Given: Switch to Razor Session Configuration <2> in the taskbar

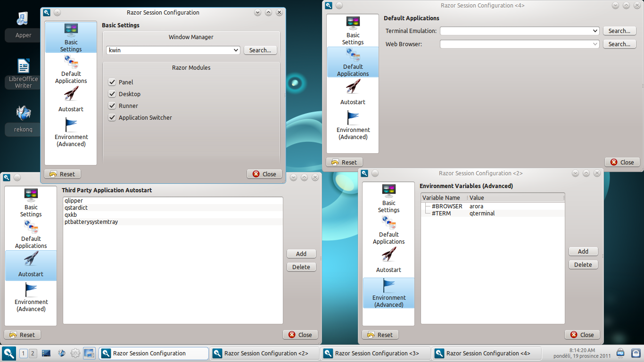Looking at the screenshot, I should [x=264, y=353].
